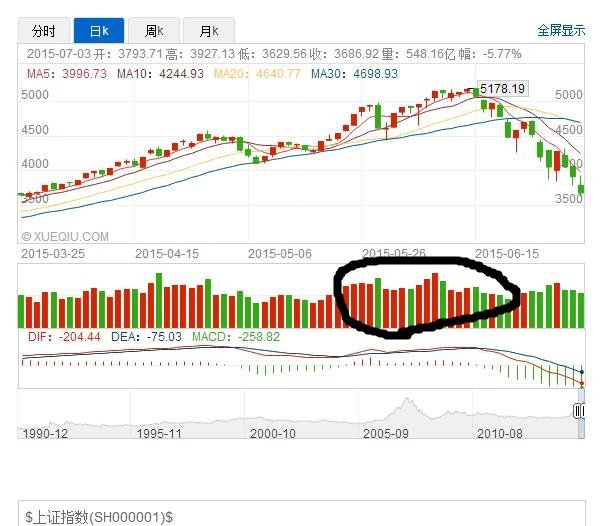Click the last candlestick on the chart
This screenshot has width=601, height=526.
tap(582, 188)
